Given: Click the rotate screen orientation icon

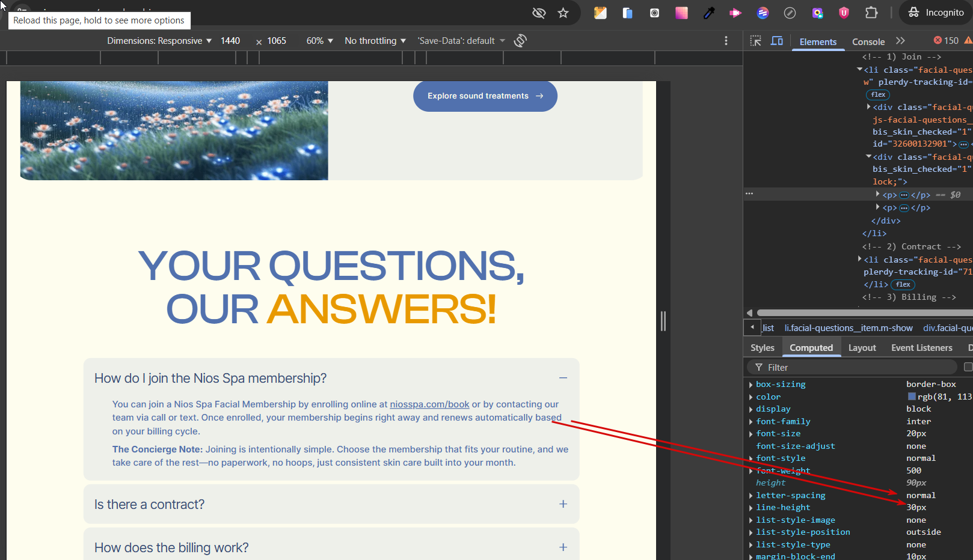Looking at the screenshot, I should click(520, 40).
